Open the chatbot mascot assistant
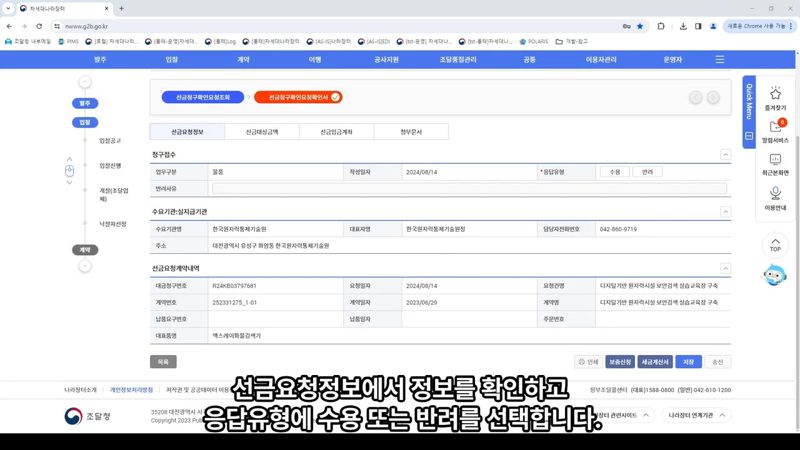Viewport: 800px width, 450px height. click(774, 275)
